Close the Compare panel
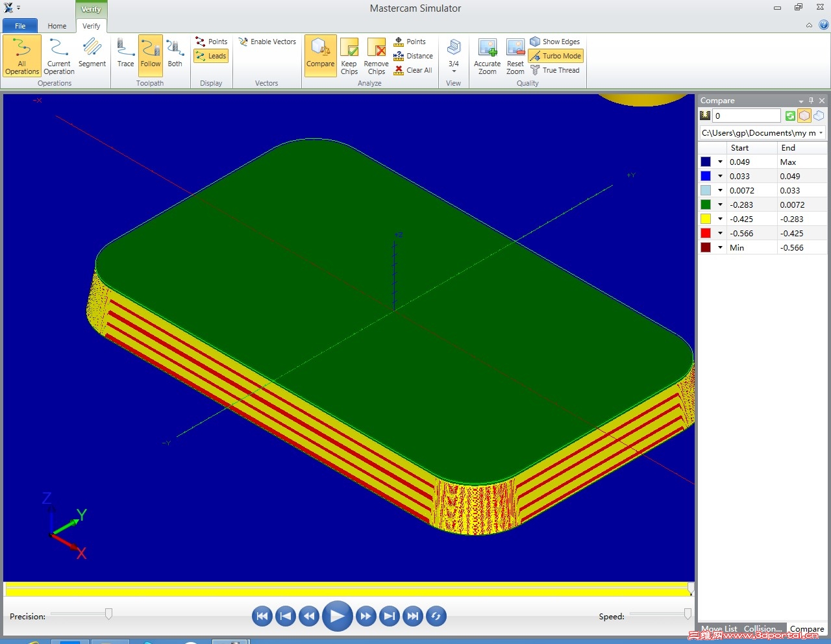Screen dimensions: 831x644 (x=822, y=101)
